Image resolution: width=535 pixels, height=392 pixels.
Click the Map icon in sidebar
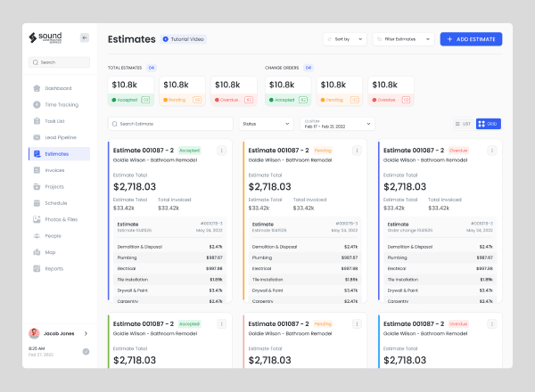(x=37, y=252)
